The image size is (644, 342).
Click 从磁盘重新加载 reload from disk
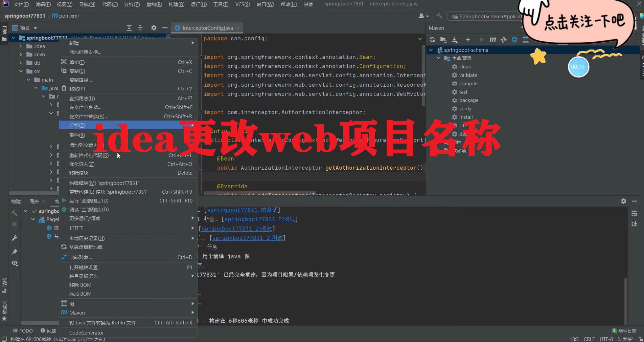128,247
